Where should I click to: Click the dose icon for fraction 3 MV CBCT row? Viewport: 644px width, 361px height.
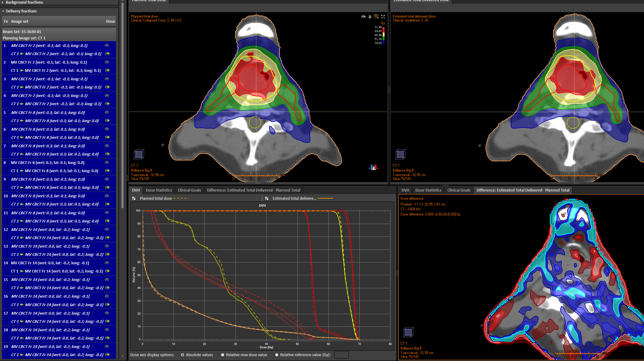point(107,79)
